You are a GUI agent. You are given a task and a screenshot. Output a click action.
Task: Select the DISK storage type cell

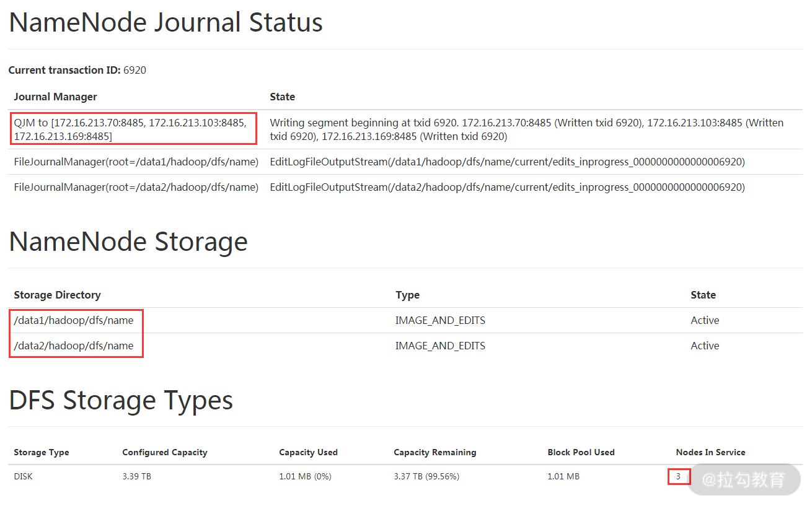pos(23,476)
